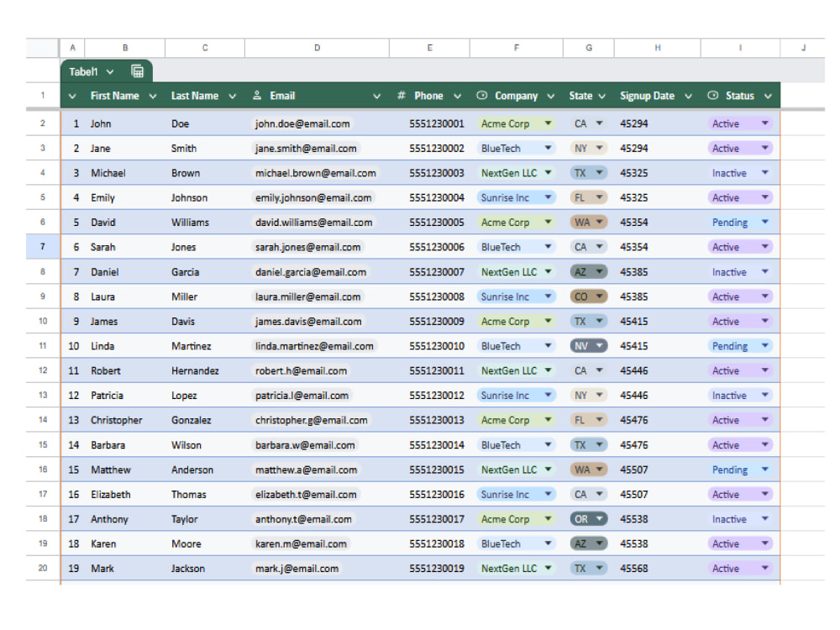Open the Tabel1 table name dropdown

coord(110,71)
